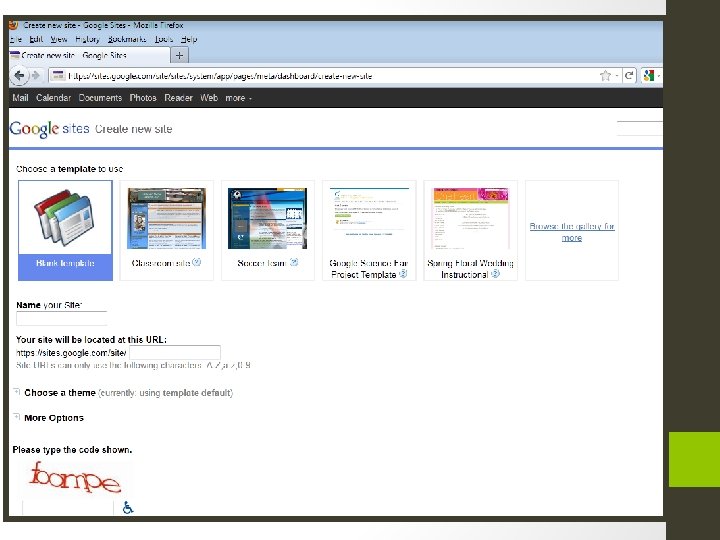
Task: Click the site identity icon beside URL
Action: [x=58, y=75]
